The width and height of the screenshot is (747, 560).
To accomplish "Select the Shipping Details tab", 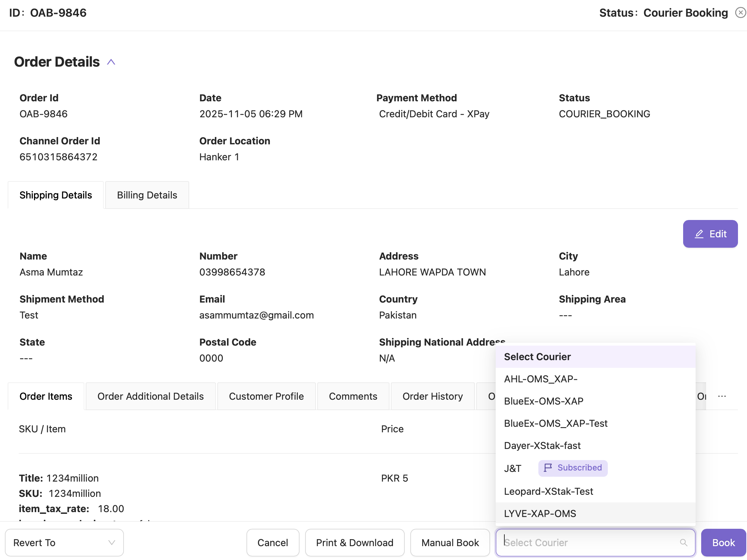I will pos(56,195).
